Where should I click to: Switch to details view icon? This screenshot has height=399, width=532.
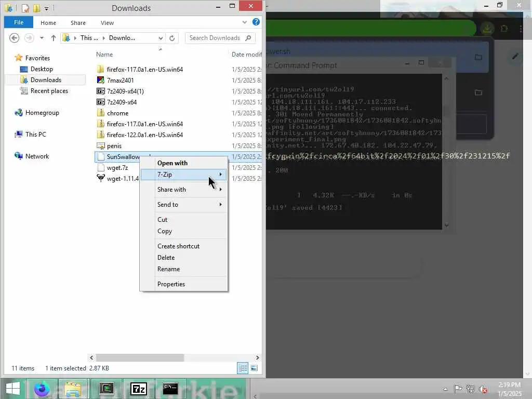[243, 368]
